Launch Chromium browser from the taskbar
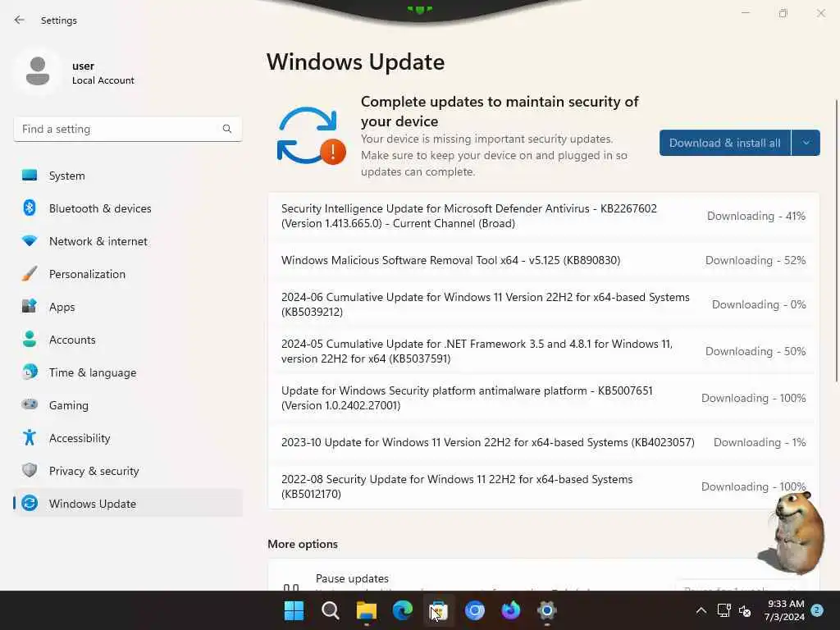 475,610
